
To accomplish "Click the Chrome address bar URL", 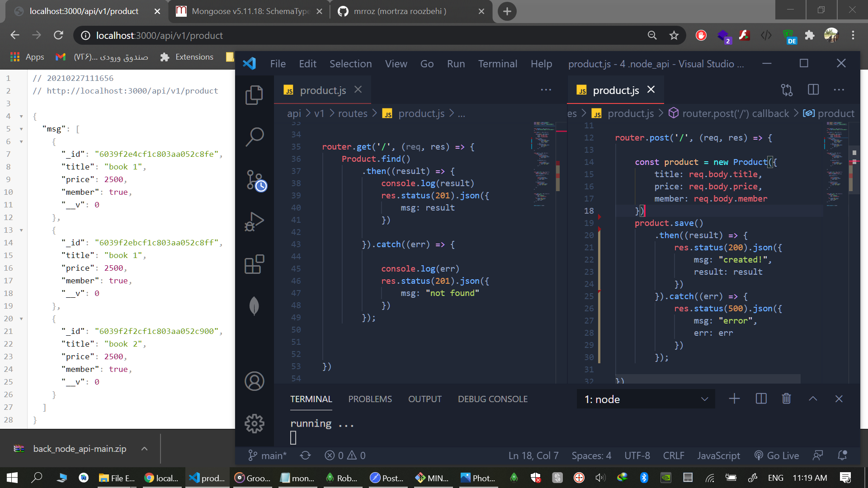I will coord(159,35).
